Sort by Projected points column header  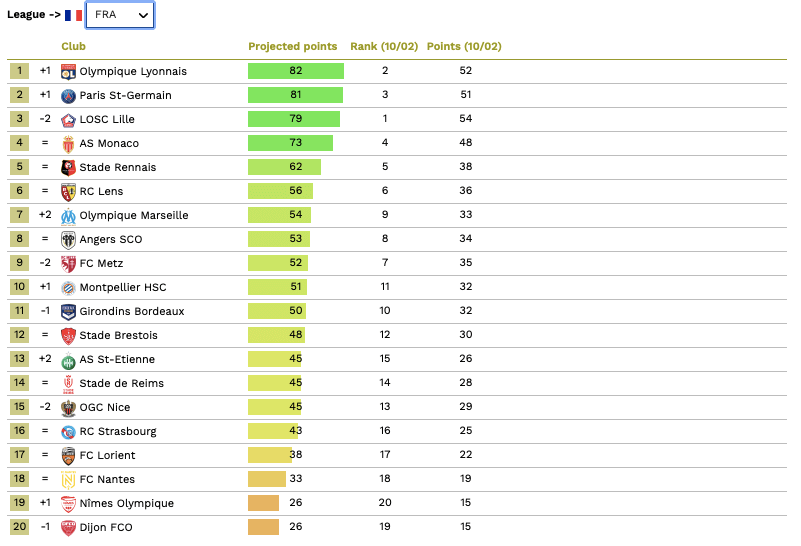(292, 46)
